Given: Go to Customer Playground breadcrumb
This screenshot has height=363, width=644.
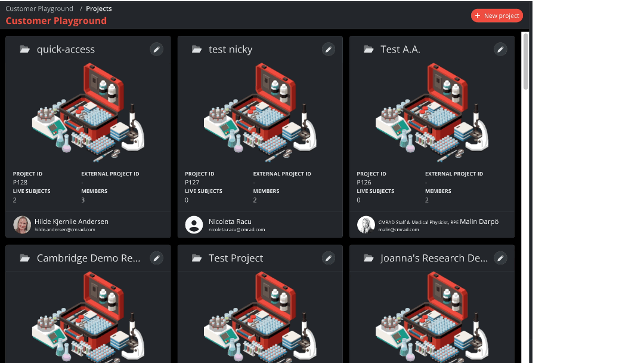Looking at the screenshot, I should tap(39, 8).
